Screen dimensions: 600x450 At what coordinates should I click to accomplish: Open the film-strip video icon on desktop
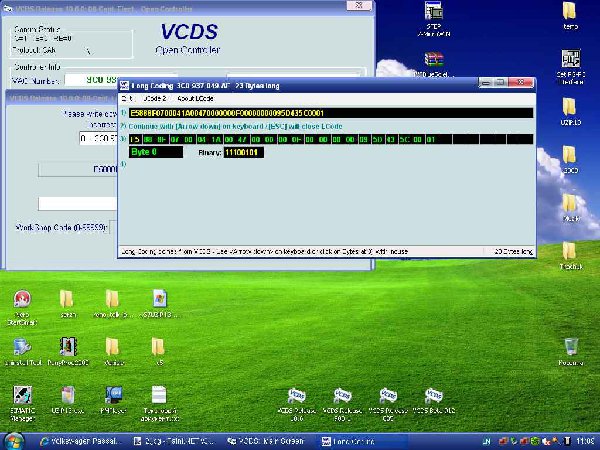pyautogui.click(x=68, y=348)
